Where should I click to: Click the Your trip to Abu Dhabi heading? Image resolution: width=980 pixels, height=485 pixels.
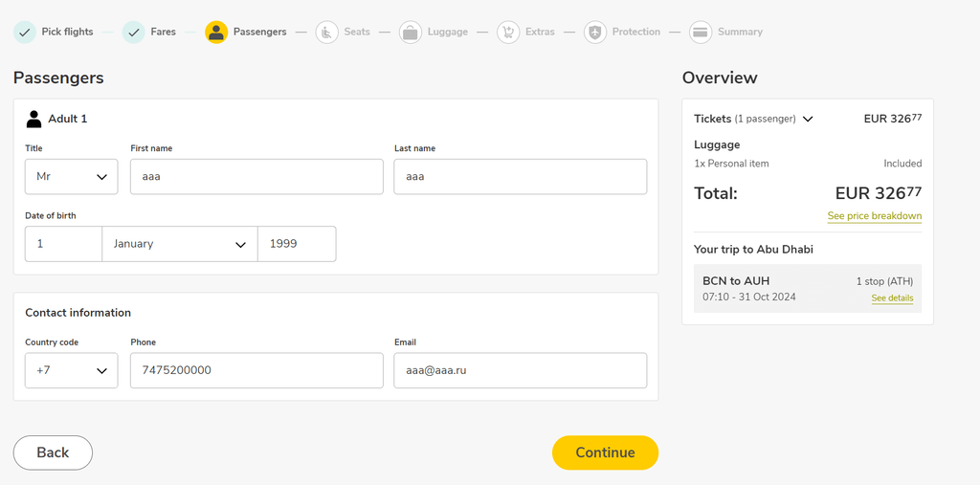tap(753, 250)
